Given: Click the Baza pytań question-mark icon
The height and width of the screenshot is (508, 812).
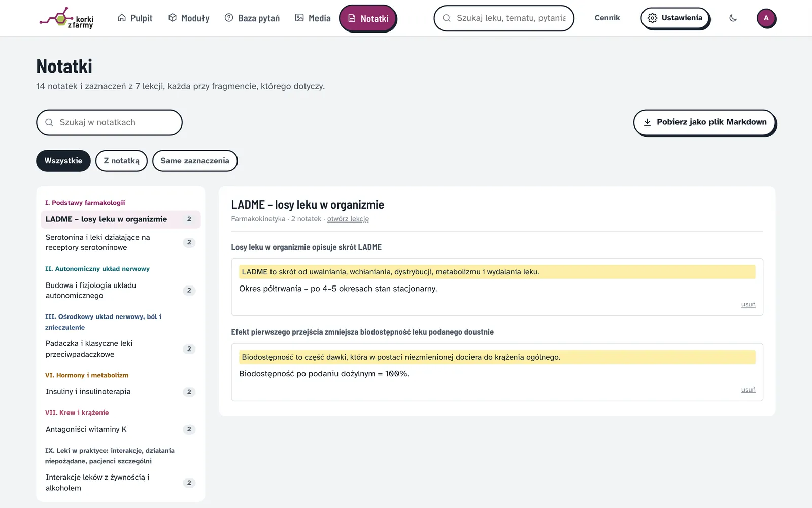Looking at the screenshot, I should click(229, 18).
